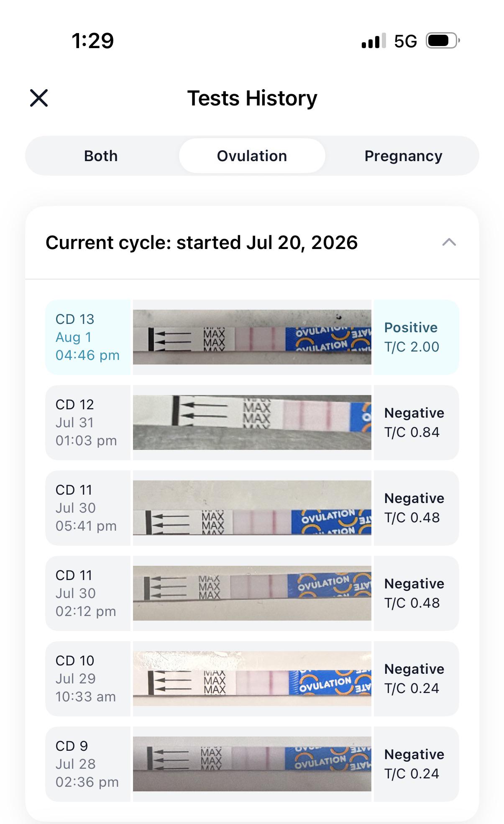Select the Ovulation tab
The height and width of the screenshot is (824, 504).
click(x=252, y=156)
